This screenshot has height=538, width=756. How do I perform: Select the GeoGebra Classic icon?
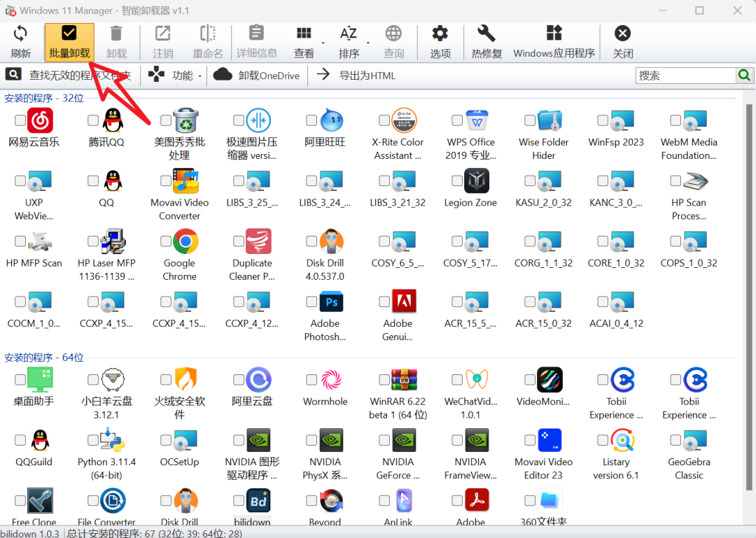[x=695, y=440]
